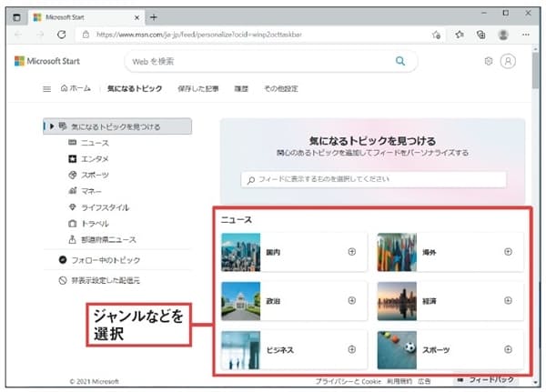546x392 pixels.
Task: Click the user profile avatar icon
Action: point(508,61)
